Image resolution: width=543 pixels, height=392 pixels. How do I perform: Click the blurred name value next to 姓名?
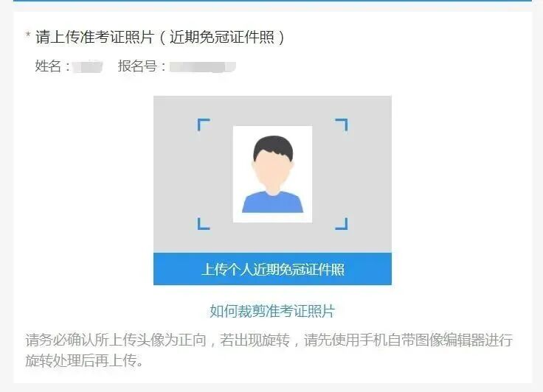(x=88, y=66)
